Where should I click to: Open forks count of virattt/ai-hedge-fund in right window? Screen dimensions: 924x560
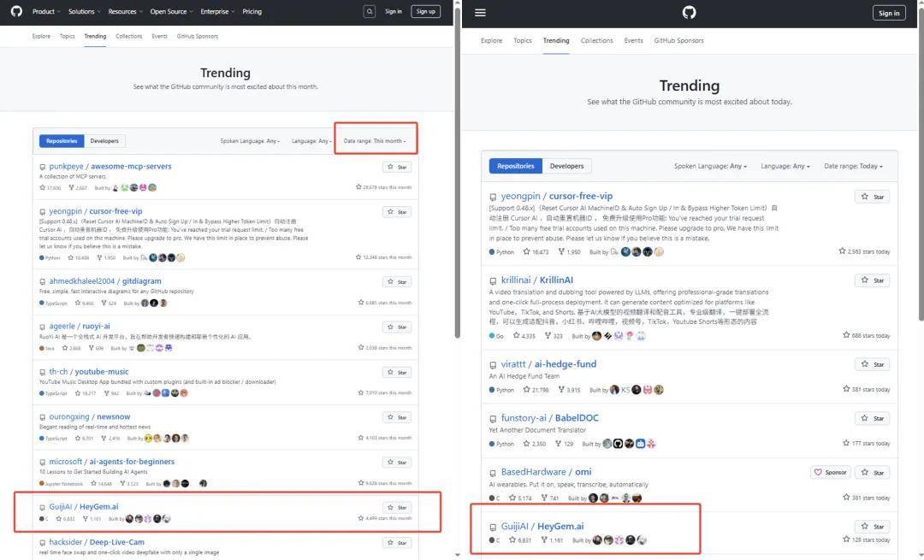(569, 390)
